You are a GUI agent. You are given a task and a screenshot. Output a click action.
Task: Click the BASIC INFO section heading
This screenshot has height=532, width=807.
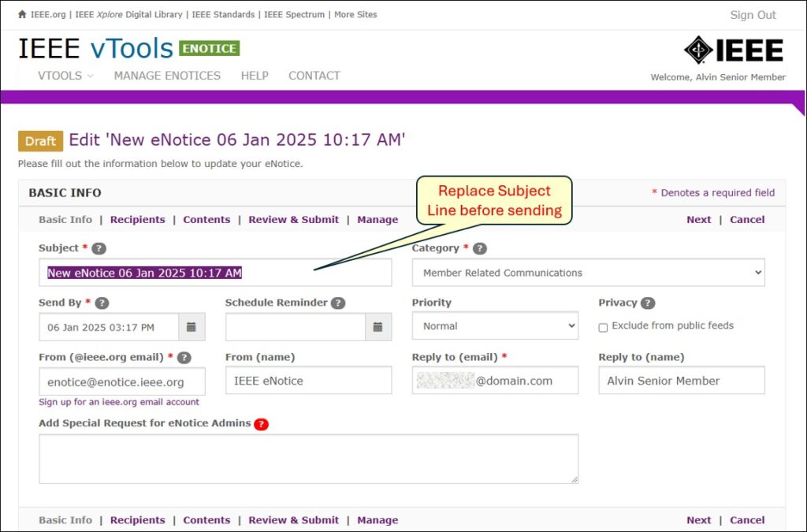click(65, 193)
